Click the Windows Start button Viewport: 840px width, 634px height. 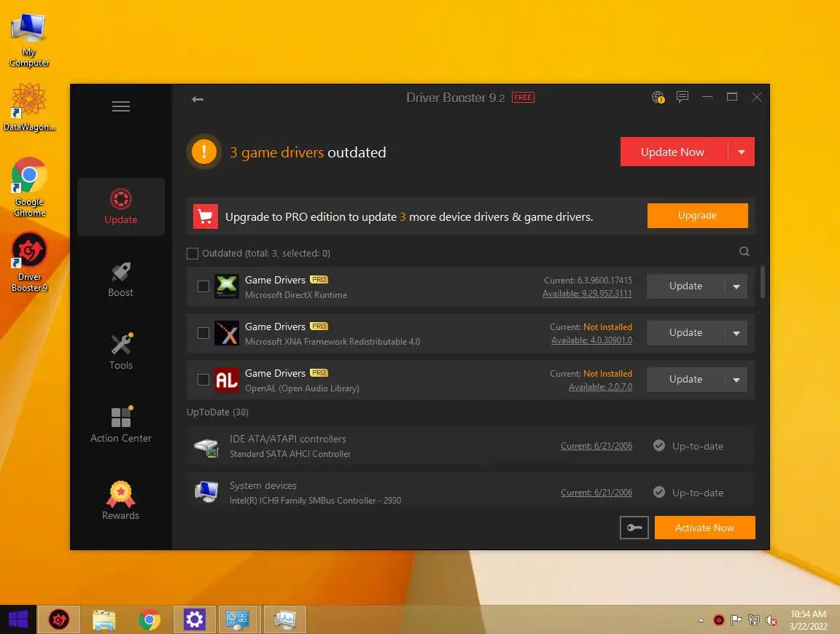coord(18,619)
